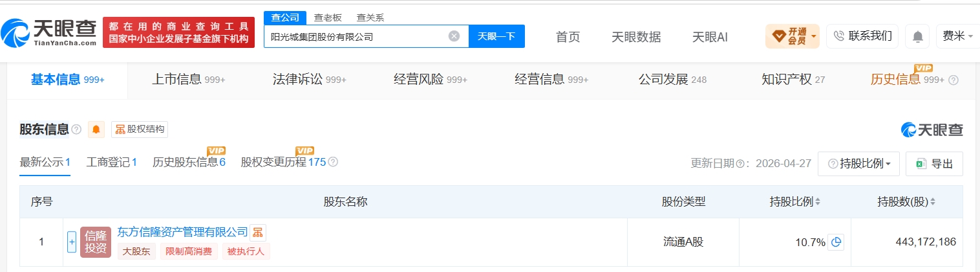Click help icon beside 股权变更历程 175

pyautogui.click(x=333, y=162)
